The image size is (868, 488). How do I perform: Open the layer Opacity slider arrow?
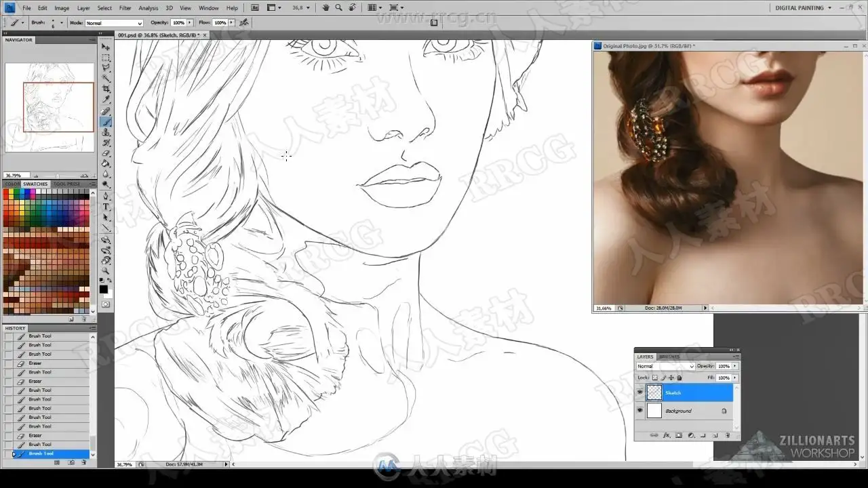735,366
